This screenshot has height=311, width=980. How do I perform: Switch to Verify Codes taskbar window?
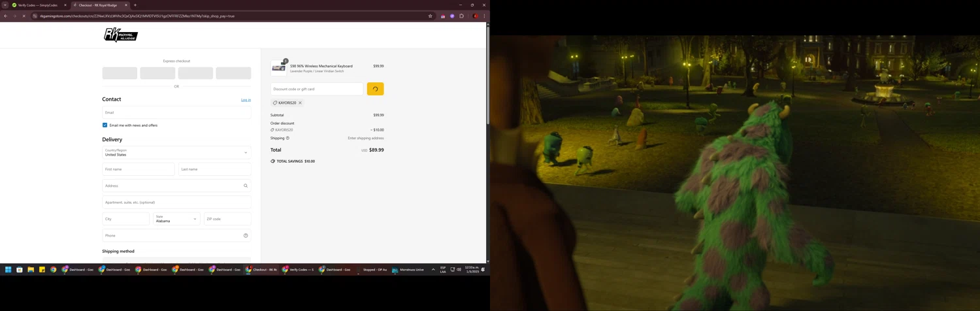(x=298, y=269)
